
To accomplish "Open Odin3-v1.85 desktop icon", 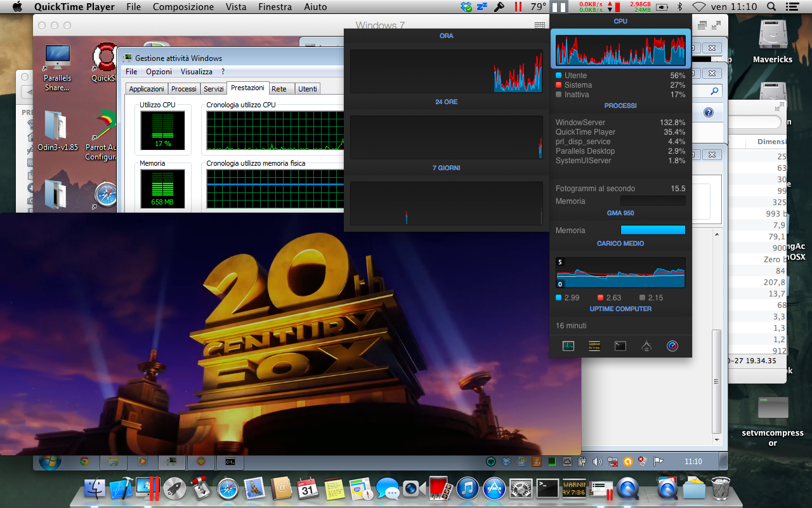I will pyautogui.click(x=57, y=131).
